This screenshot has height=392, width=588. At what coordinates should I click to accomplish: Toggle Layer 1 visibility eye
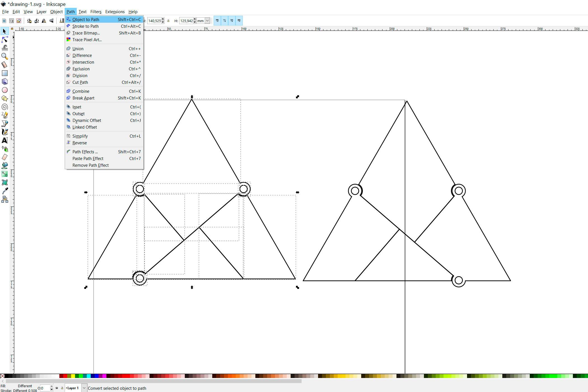click(x=57, y=388)
